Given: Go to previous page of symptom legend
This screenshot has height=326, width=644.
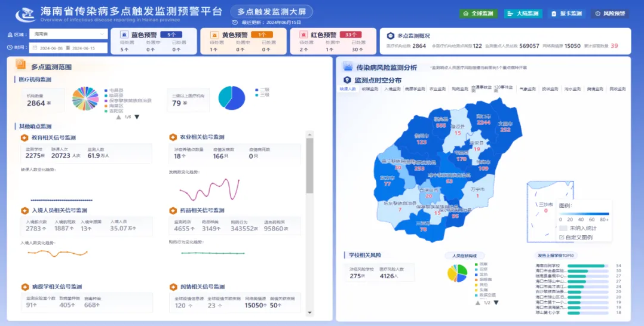Looking at the screenshot, I should pos(478,303).
